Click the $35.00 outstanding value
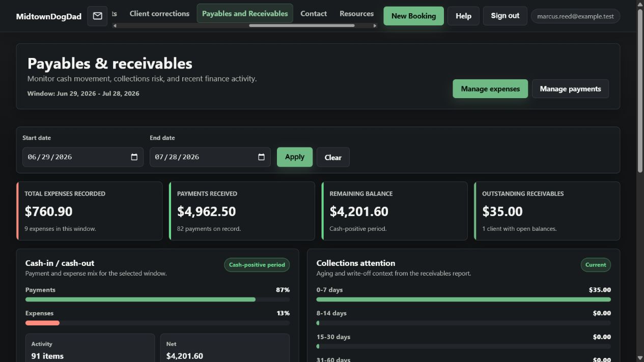 tap(502, 212)
